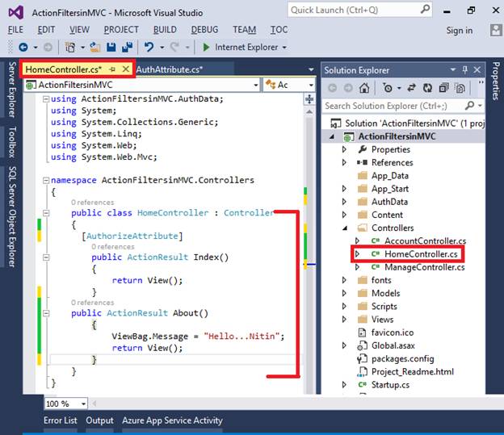Click Solution Explorer Home icon
The height and width of the screenshot is (435, 504).
pos(365,88)
